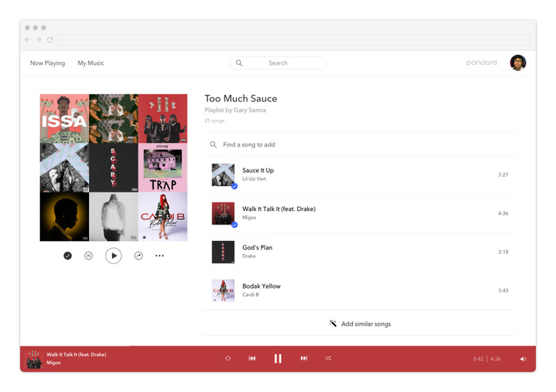Open the My Music tab
556x392 pixels.
click(91, 63)
